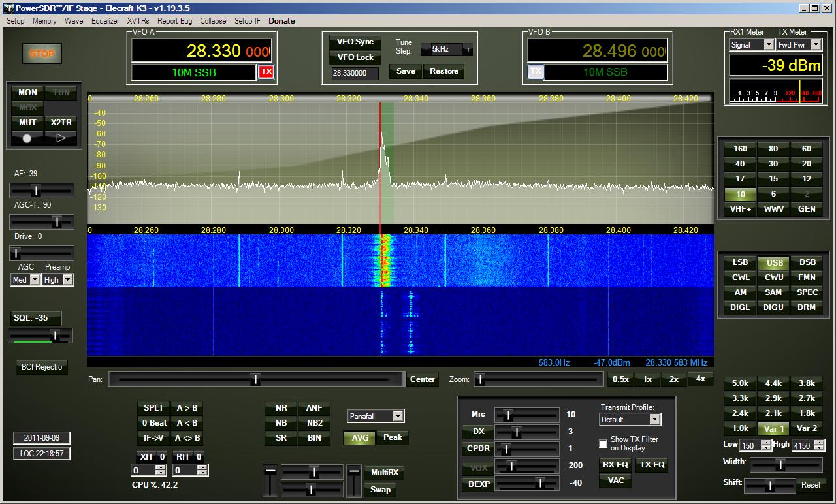Toggle the MUT mute button
The image size is (836, 504).
27,123
